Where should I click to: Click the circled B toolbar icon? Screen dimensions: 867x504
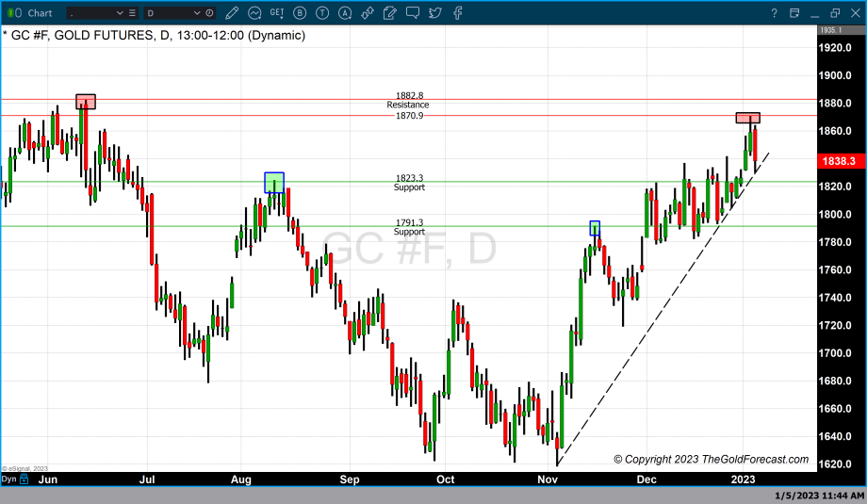tap(301, 12)
